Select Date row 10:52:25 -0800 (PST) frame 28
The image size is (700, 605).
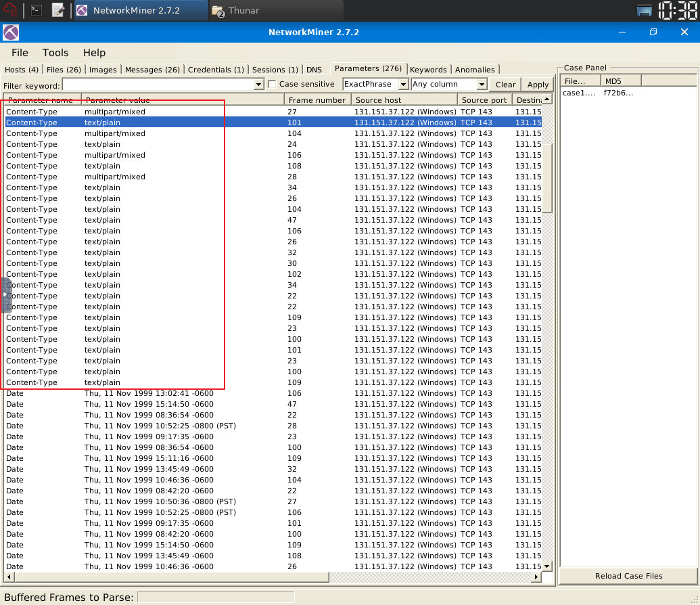(273, 426)
